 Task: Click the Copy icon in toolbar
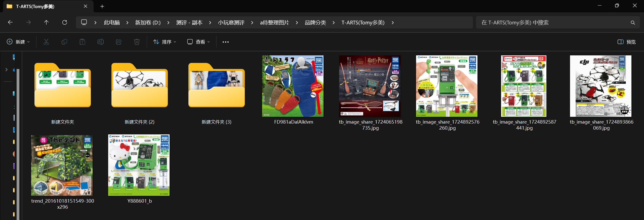tap(64, 42)
